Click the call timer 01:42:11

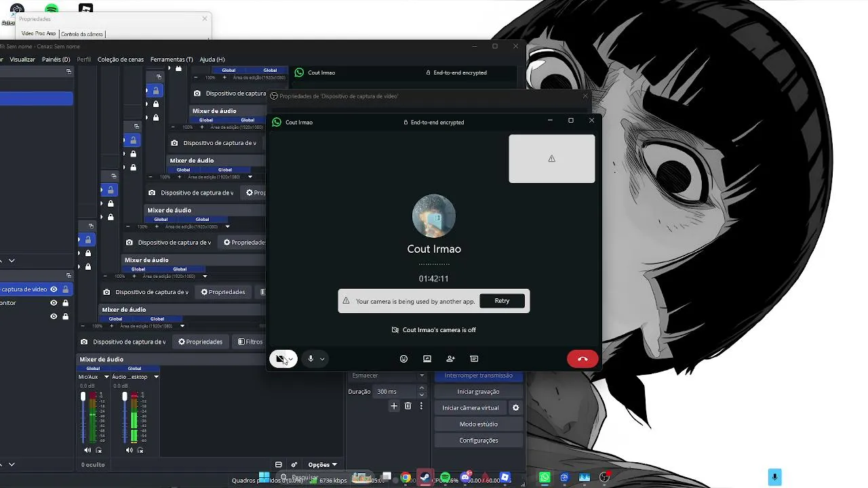coord(433,279)
